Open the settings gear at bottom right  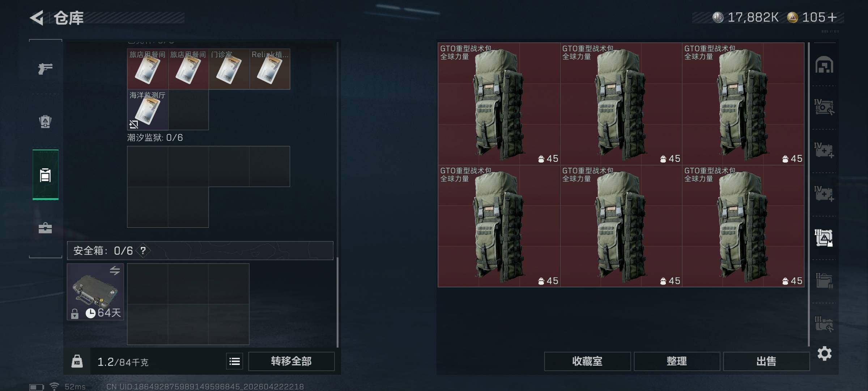coord(824,353)
